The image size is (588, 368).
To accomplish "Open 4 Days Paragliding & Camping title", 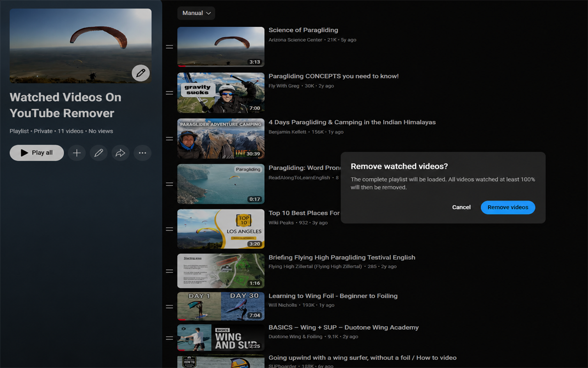I will [352, 122].
